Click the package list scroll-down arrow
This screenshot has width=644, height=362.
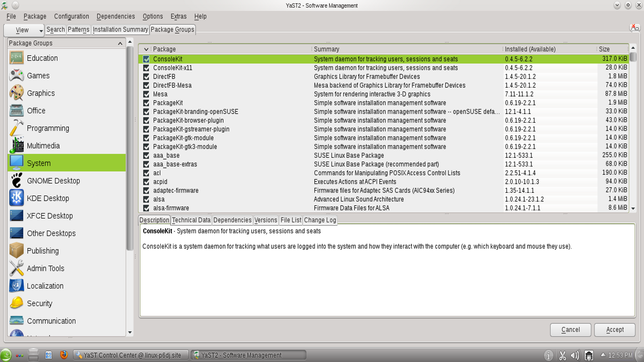633,208
